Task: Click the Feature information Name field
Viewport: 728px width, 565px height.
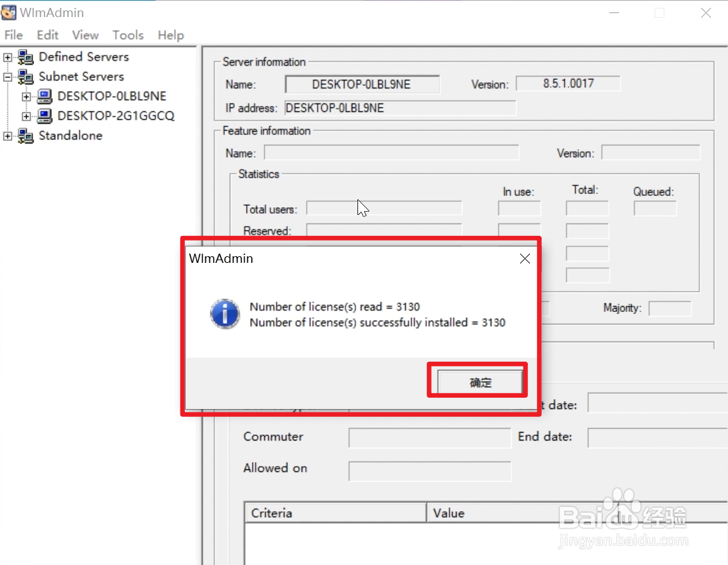Action: tap(392, 152)
